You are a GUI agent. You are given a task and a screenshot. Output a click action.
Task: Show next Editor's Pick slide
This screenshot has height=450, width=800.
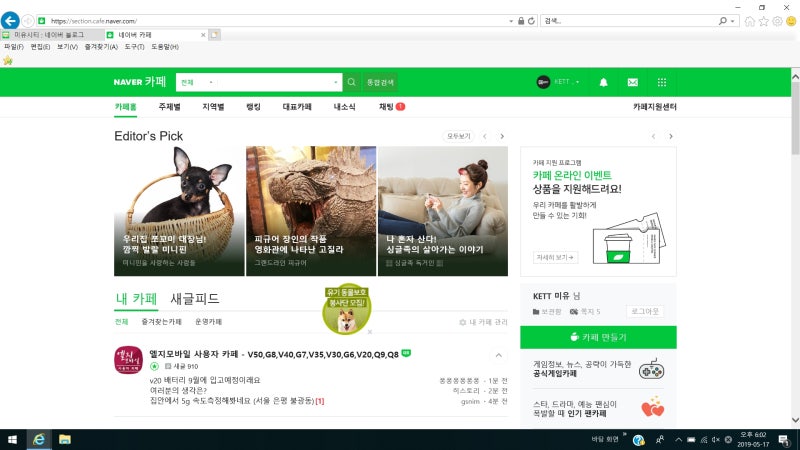tap(502, 136)
